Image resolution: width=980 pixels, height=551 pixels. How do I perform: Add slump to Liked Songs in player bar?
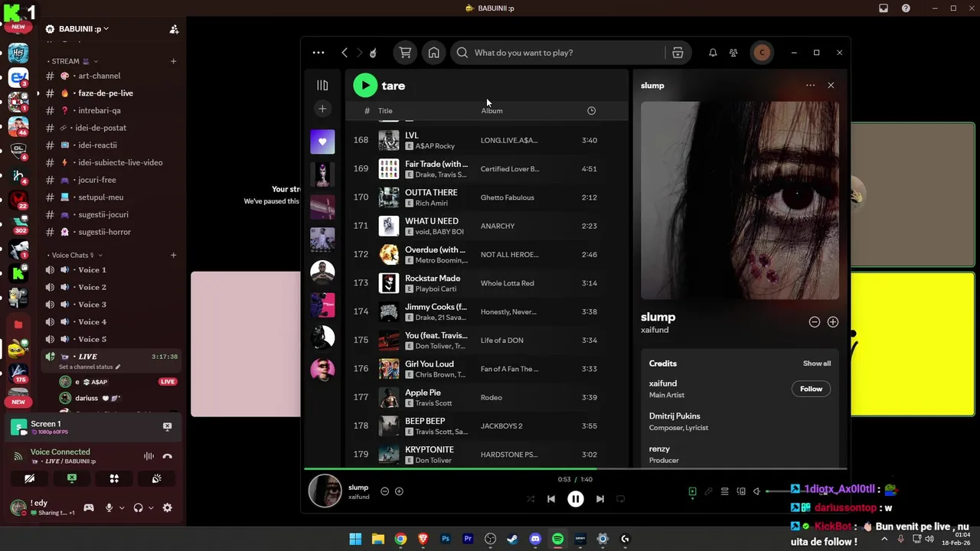coord(399,491)
